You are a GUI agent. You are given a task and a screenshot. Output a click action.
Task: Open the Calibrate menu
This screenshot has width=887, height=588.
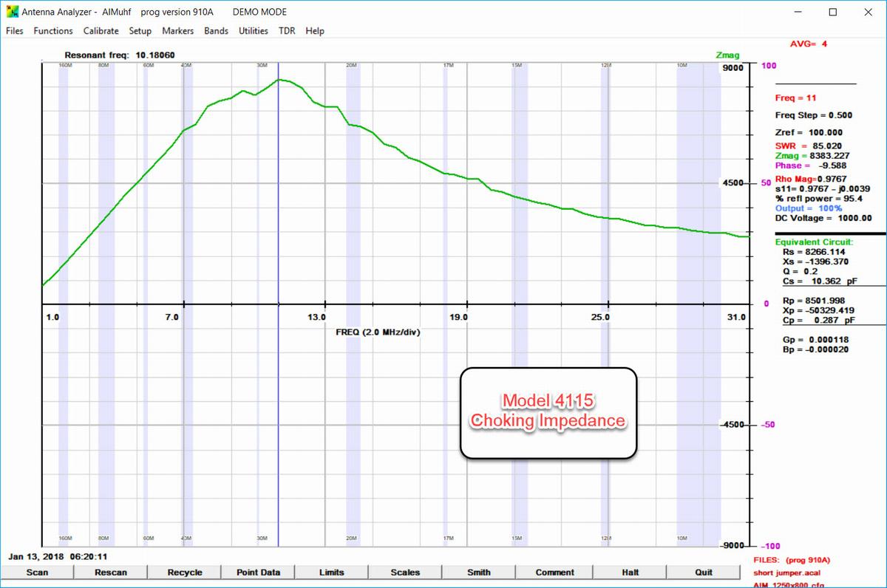pyautogui.click(x=101, y=31)
